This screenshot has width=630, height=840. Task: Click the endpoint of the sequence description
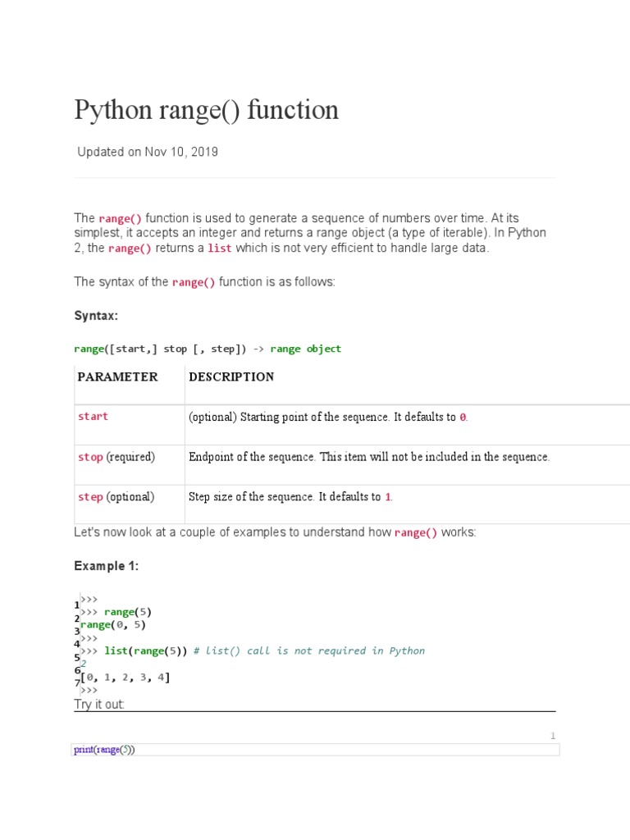369,457
